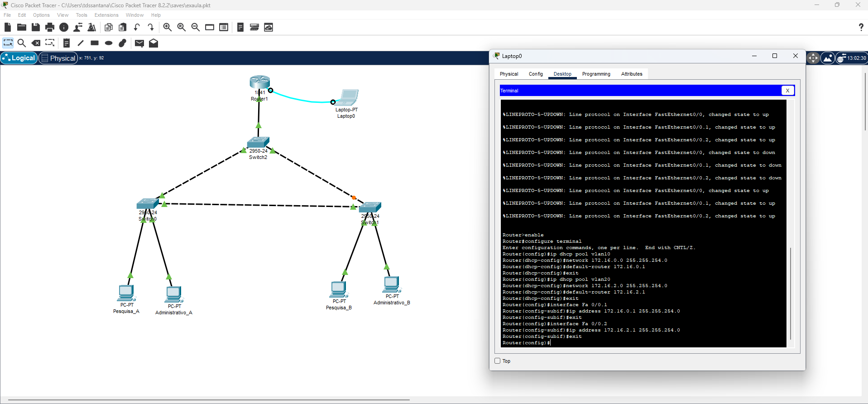Open the help question mark icon
This screenshot has width=868, height=404.
point(861,27)
